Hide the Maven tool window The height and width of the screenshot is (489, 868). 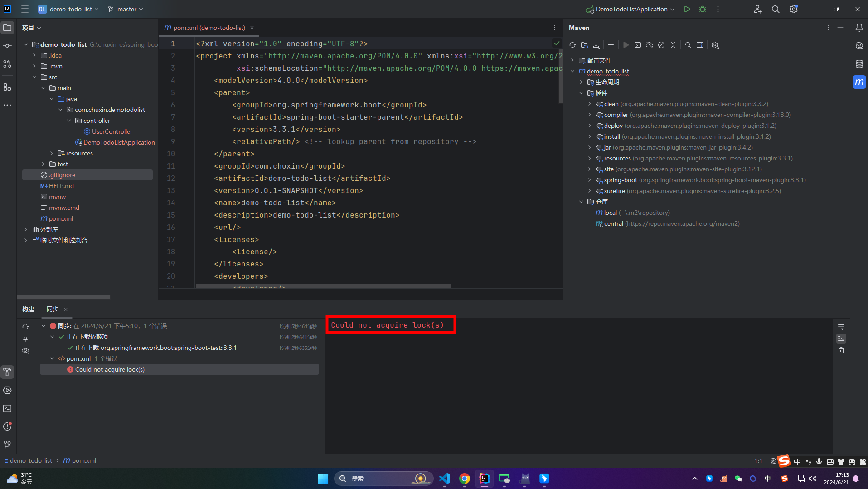pos(840,28)
